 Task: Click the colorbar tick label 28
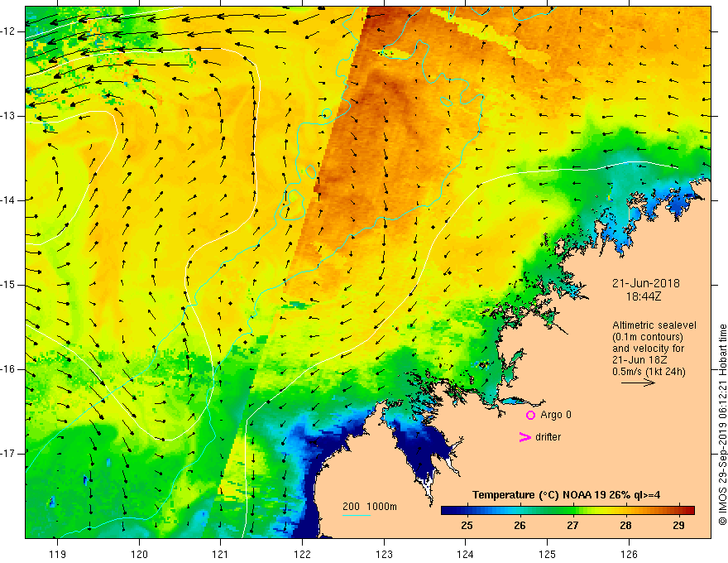(x=626, y=526)
